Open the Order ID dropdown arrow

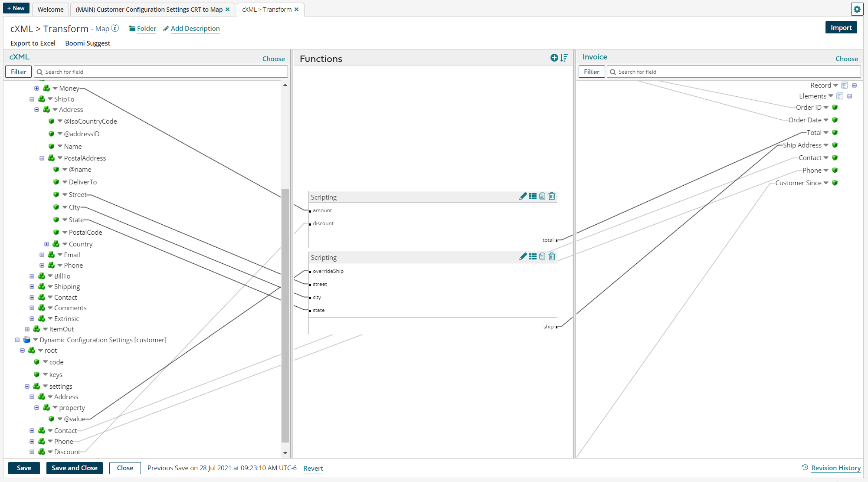coord(826,107)
